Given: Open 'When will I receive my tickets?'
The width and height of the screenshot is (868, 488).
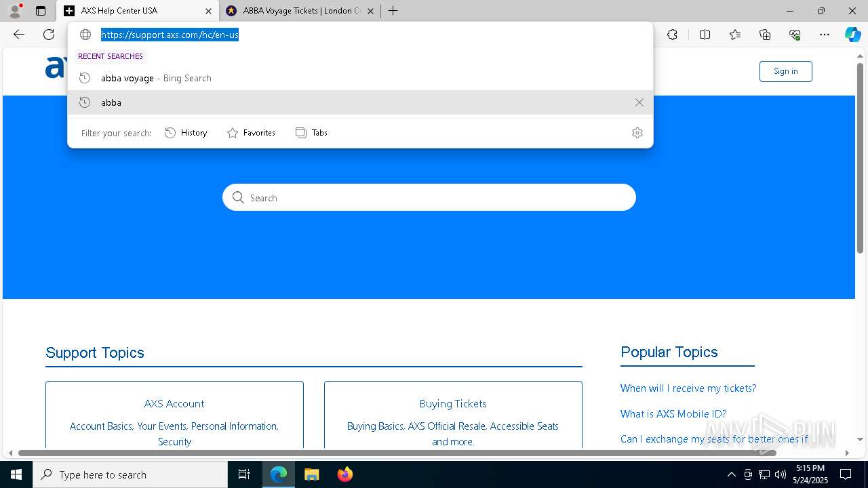Looking at the screenshot, I should pyautogui.click(x=688, y=388).
